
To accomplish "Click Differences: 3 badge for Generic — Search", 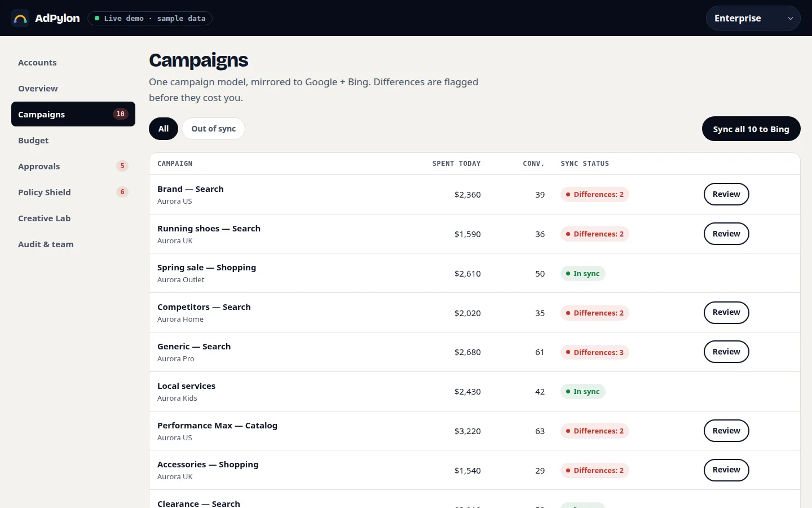I will coord(595,352).
